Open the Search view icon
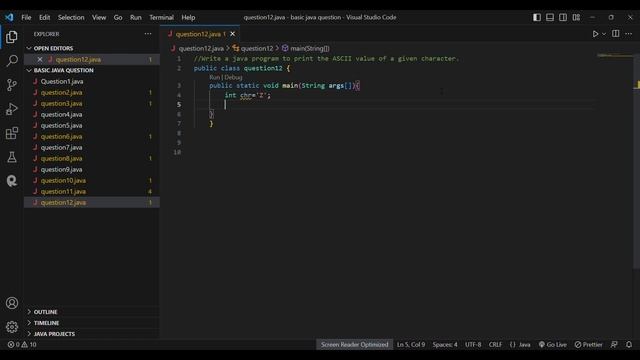The width and height of the screenshot is (640, 360). [x=12, y=61]
